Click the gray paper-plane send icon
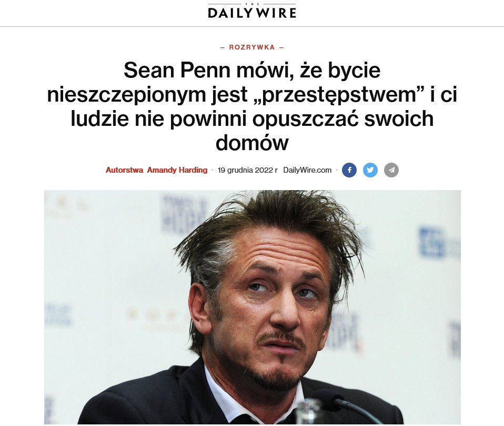The image size is (504, 426). pyautogui.click(x=391, y=170)
